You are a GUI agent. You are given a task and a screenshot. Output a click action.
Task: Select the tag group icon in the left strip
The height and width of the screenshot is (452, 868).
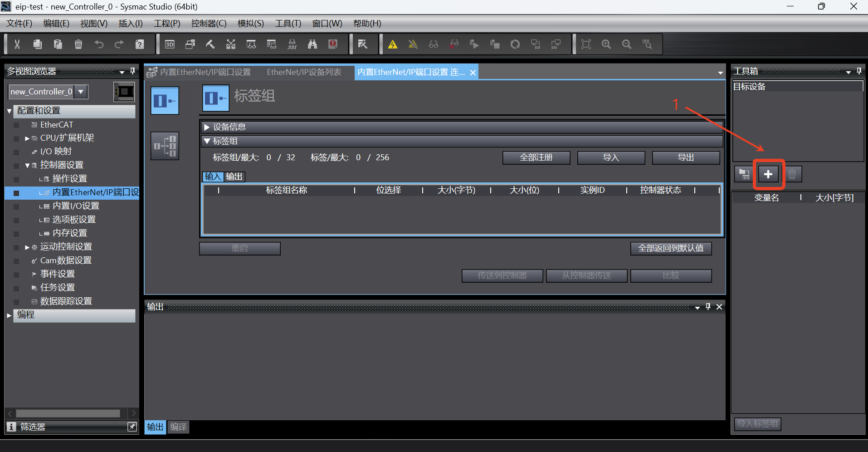click(165, 100)
